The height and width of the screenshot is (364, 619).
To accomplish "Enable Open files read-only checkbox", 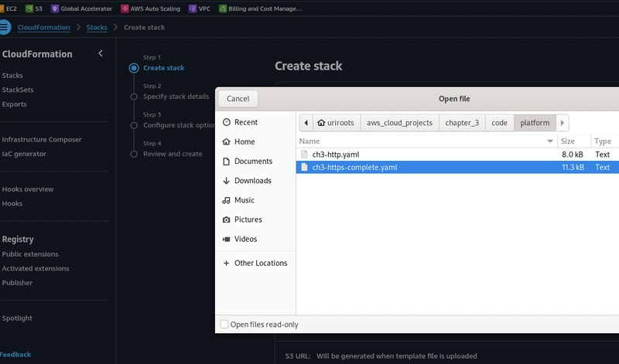I will (x=224, y=324).
